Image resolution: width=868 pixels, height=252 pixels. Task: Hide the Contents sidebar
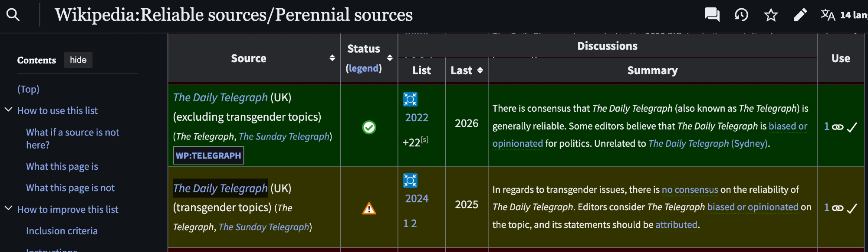coord(78,60)
